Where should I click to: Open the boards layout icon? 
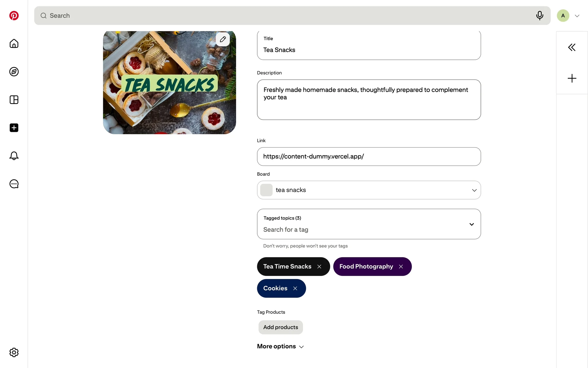point(14,100)
